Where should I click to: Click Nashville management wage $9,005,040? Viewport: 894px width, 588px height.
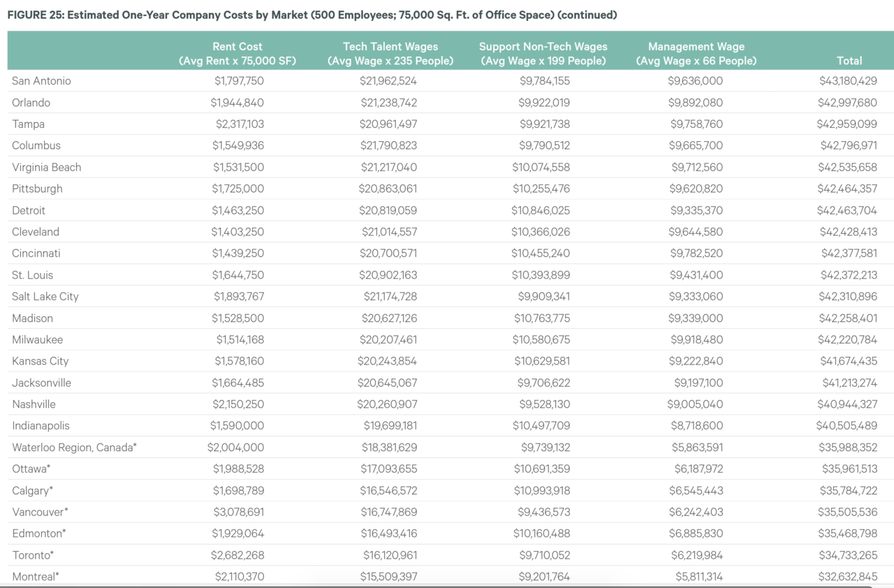[695, 404]
